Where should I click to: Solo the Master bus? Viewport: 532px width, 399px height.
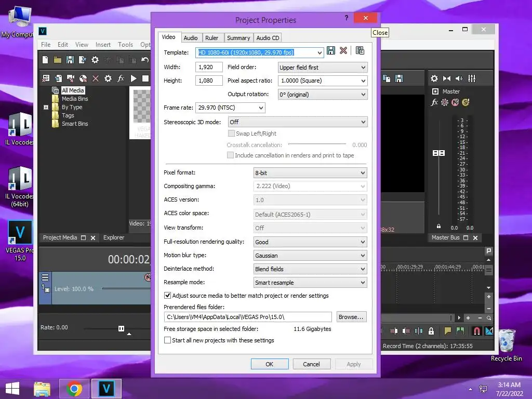tap(465, 102)
